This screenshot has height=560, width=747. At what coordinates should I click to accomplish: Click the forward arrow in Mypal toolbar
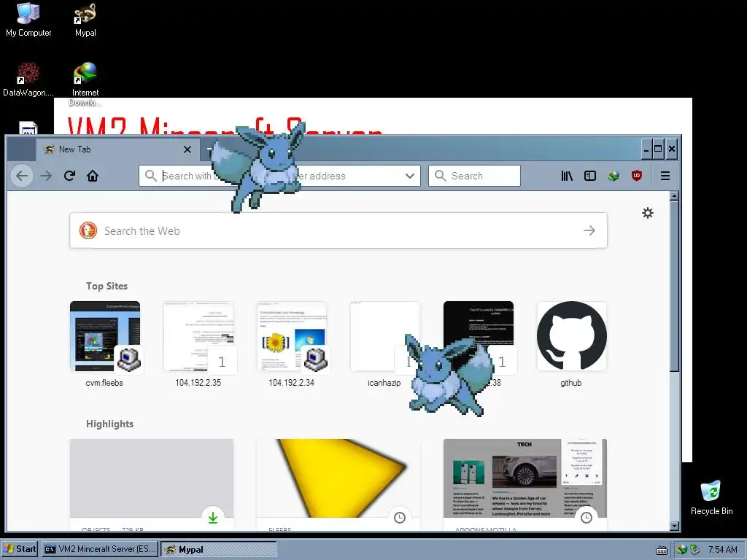(46, 176)
